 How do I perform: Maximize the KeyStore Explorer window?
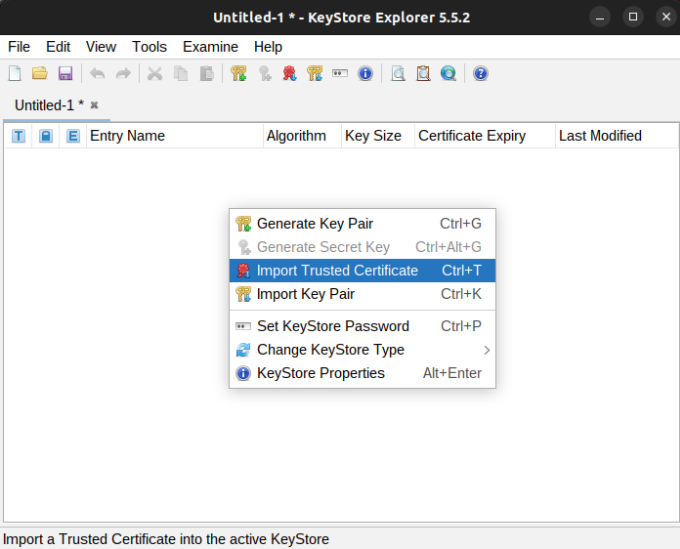click(x=633, y=17)
